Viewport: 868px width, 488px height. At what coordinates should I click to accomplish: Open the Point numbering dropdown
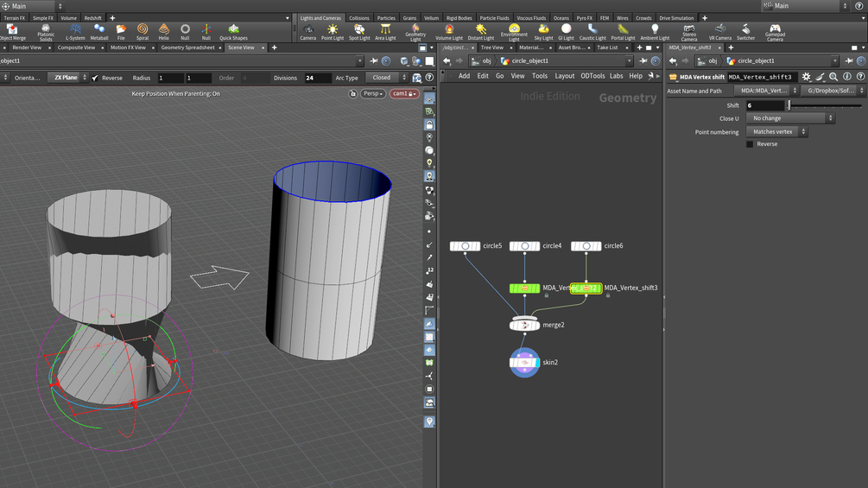tap(776, 132)
